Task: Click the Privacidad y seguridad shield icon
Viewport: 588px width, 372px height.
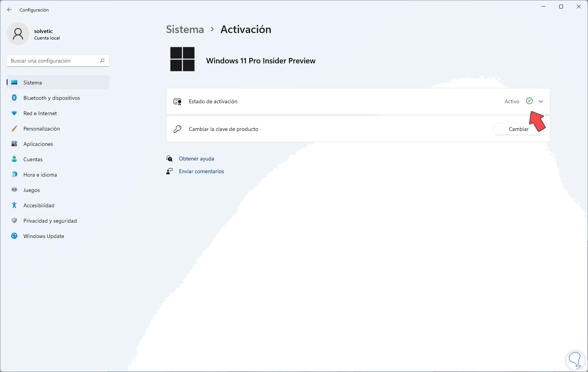Action: 14,221
